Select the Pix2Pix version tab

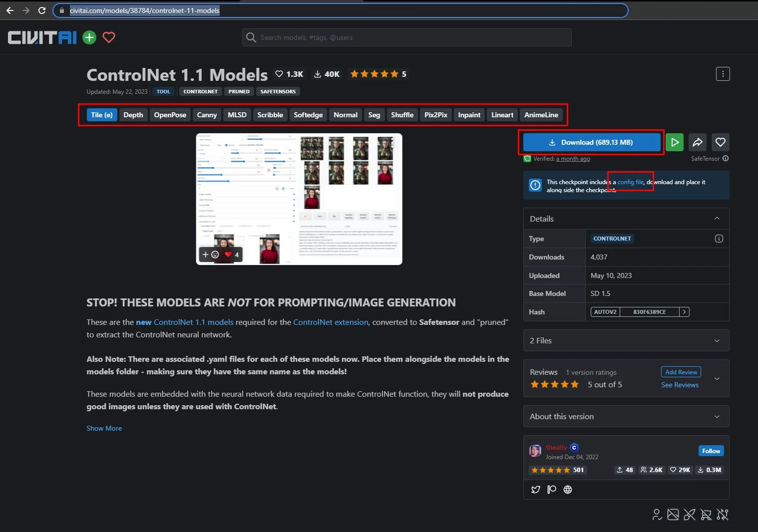click(x=436, y=115)
